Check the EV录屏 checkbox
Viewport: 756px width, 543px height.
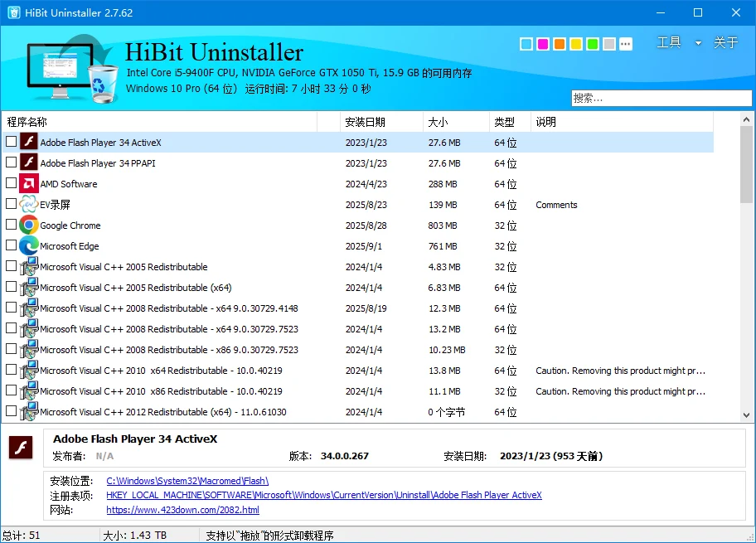(11, 204)
